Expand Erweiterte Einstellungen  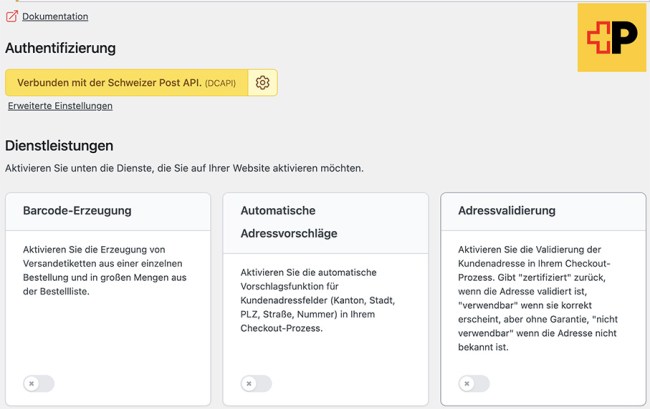tap(60, 106)
